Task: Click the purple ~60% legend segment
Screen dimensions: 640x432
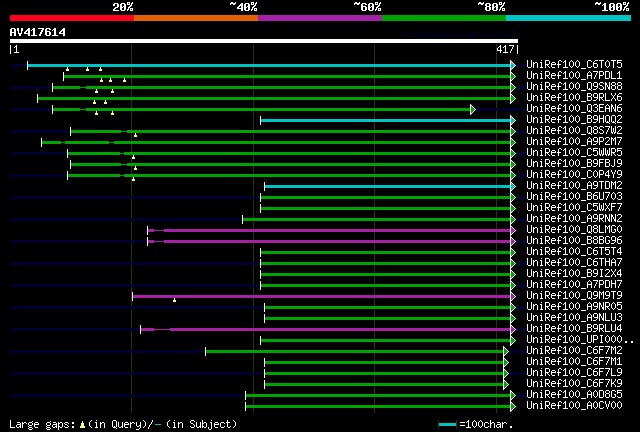Action: (x=320, y=18)
